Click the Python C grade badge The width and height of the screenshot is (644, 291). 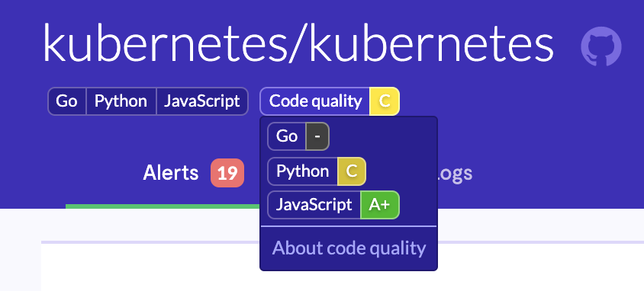[x=352, y=171]
